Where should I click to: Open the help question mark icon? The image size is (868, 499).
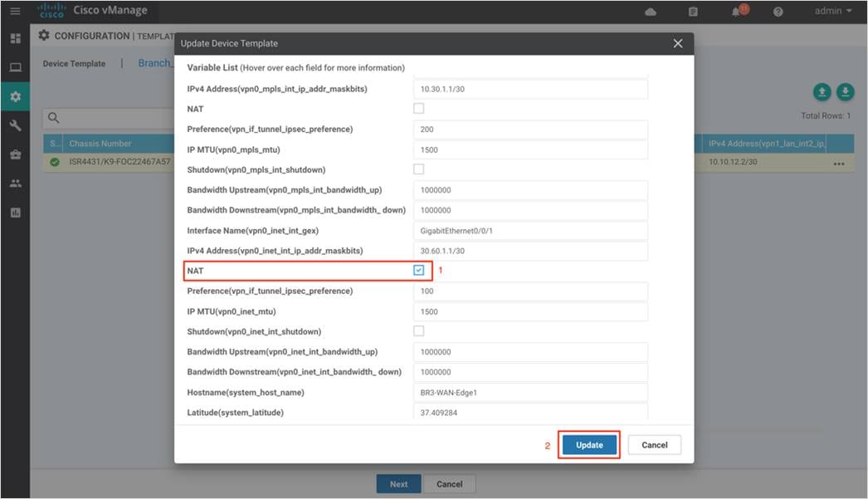(x=778, y=12)
